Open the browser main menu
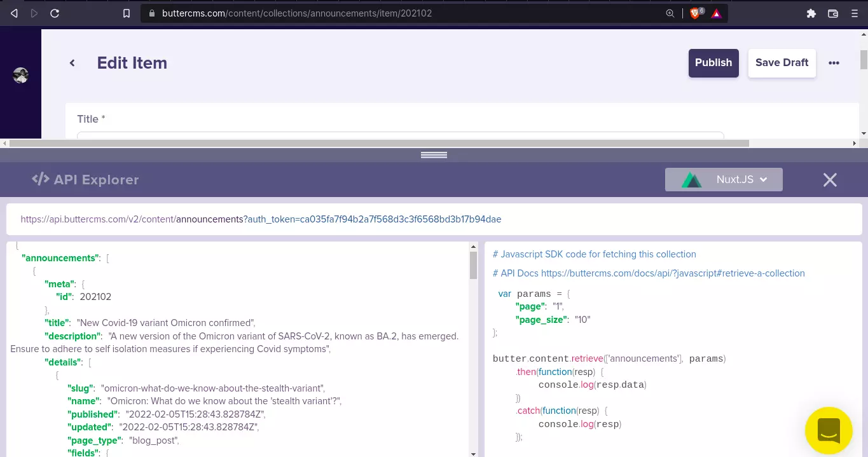 [854, 13]
